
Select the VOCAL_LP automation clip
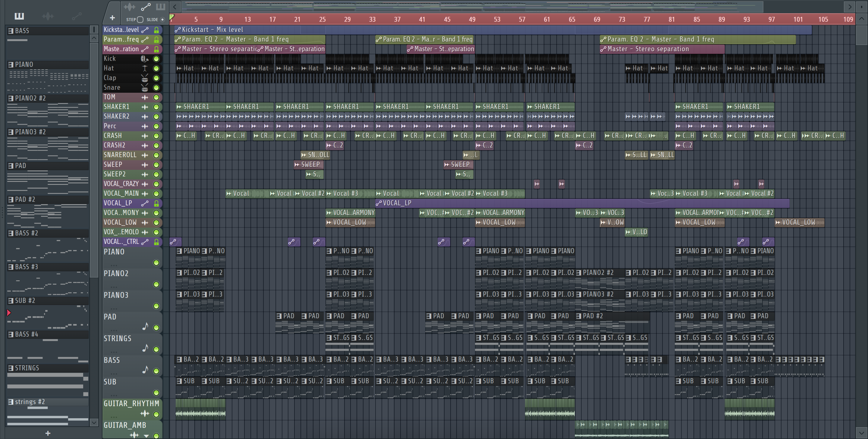pyautogui.click(x=582, y=203)
